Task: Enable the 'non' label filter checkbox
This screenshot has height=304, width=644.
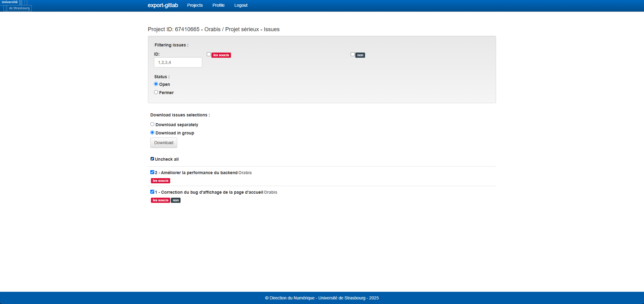Action: [353, 54]
